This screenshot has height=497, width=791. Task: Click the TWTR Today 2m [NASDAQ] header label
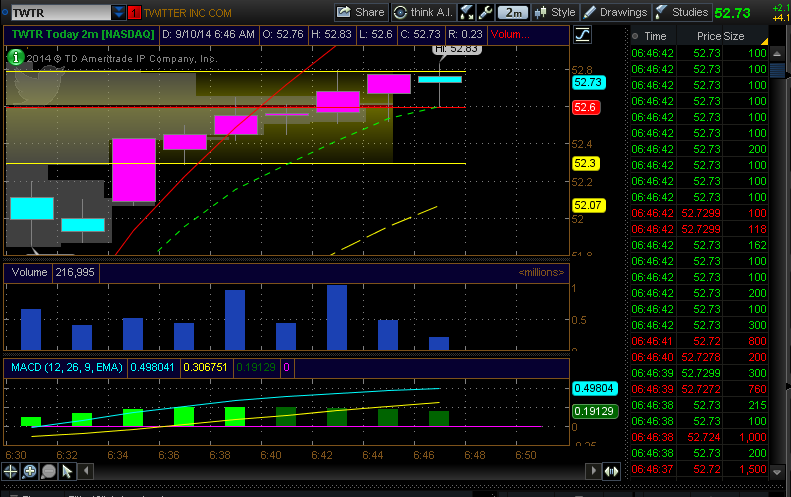coord(83,34)
